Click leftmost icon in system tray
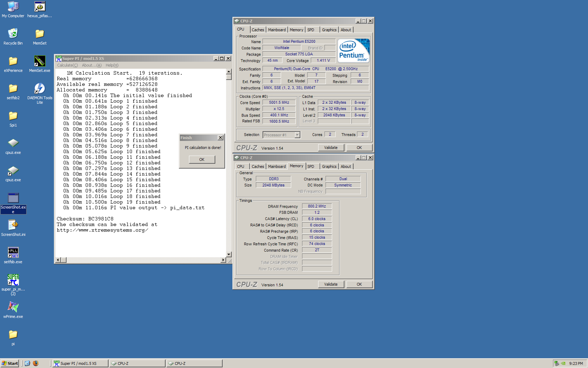Screen dimensions: 588x368 tap(556, 363)
